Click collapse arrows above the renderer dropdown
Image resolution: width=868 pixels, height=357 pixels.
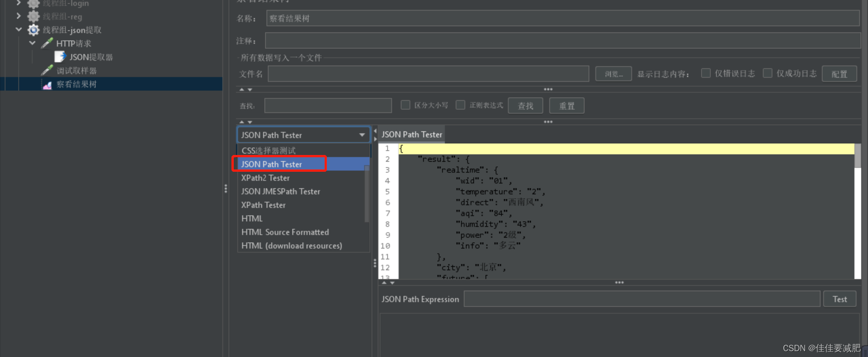pos(245,122)
